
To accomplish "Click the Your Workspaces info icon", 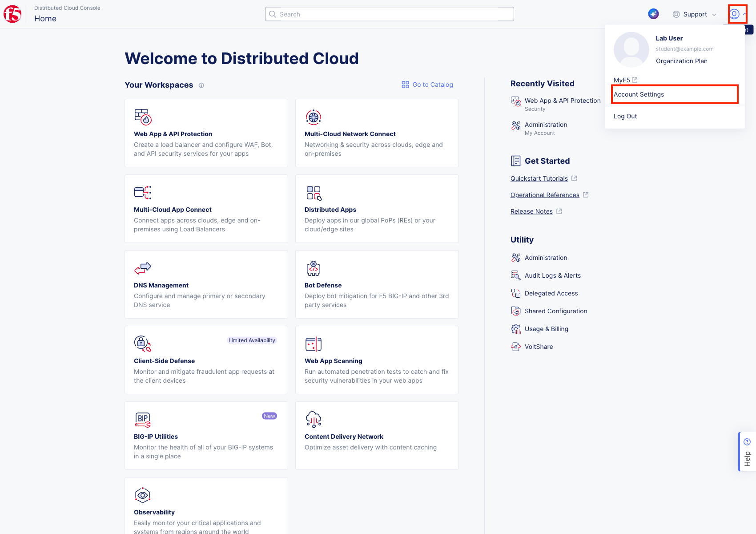I will [x=201, y=85].
